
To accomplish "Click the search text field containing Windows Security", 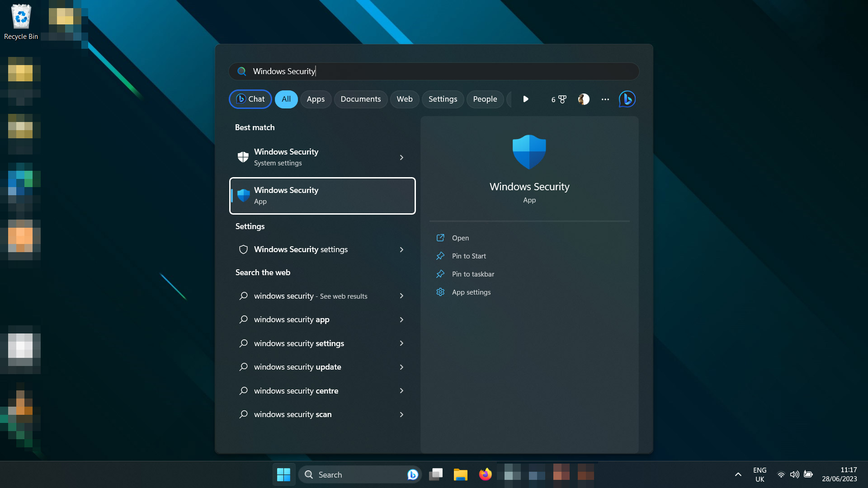I will [x=434, y=71].
